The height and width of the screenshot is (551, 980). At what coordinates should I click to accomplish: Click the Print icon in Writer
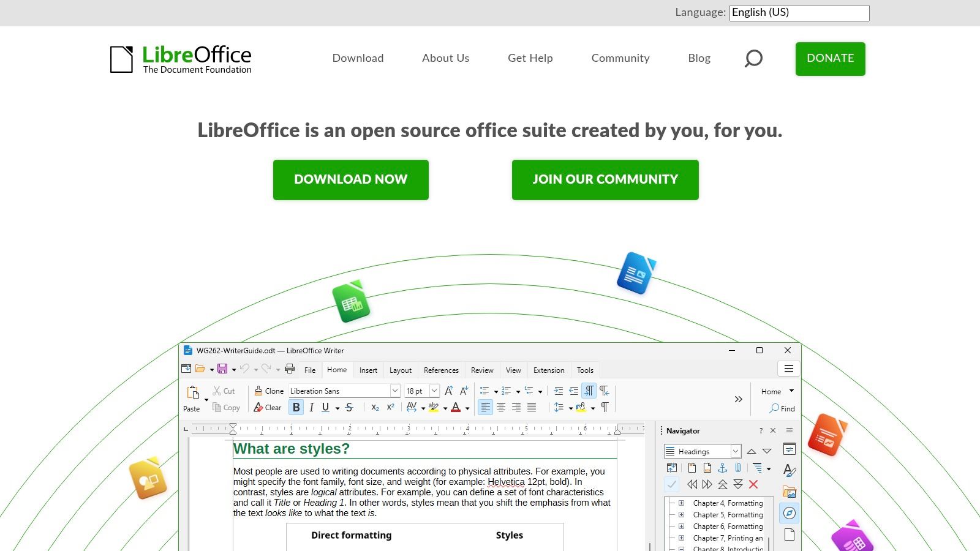290,369
